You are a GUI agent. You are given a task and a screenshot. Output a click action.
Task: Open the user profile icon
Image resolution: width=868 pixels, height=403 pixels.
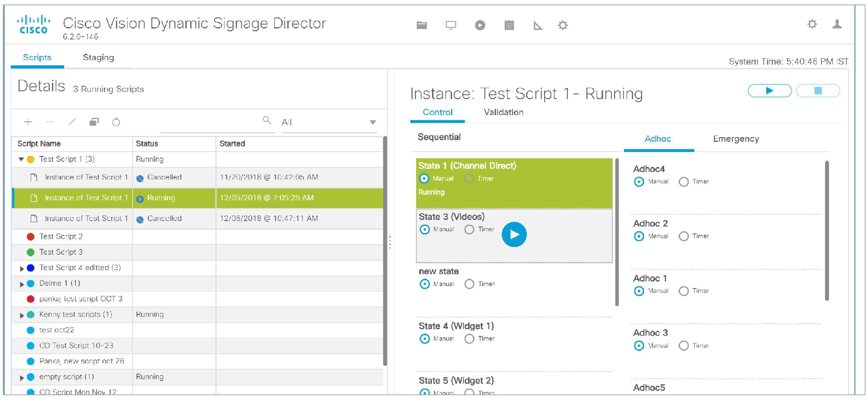pos(837,24)
